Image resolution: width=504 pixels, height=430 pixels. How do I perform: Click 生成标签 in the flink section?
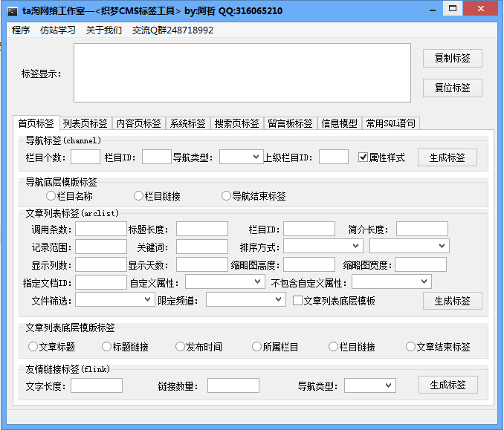coord(448,385)
